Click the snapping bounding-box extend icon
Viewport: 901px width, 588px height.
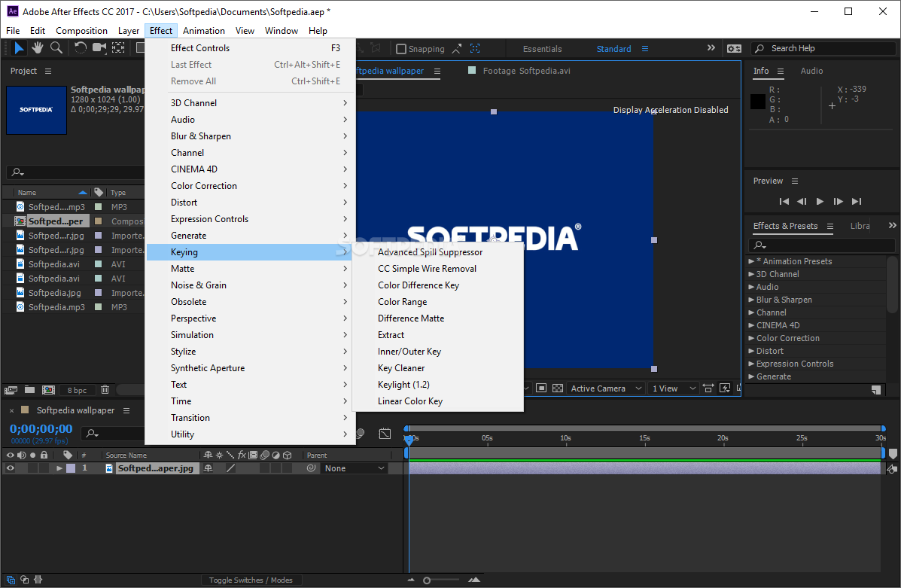475,49
